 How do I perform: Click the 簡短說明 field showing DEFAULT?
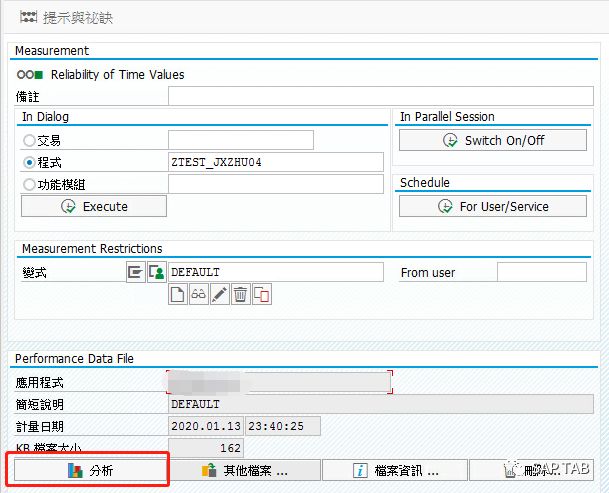(381, 404)
